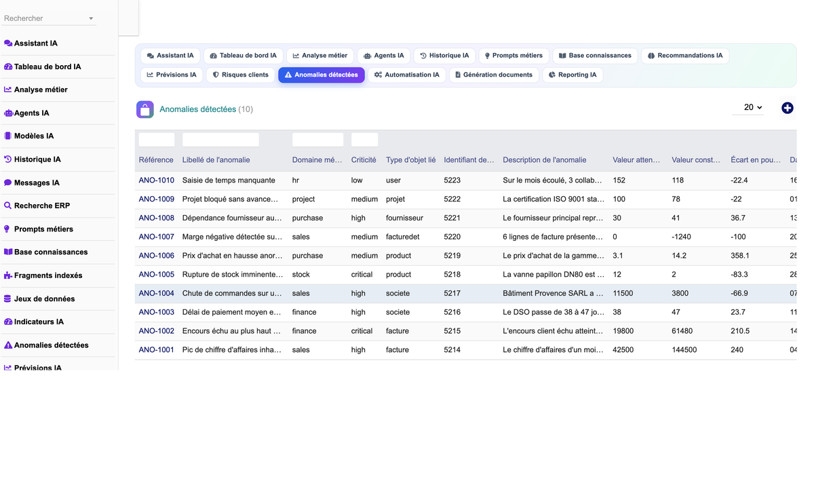Open Tableau de bord IA sidebar entry

click(42, 66)
